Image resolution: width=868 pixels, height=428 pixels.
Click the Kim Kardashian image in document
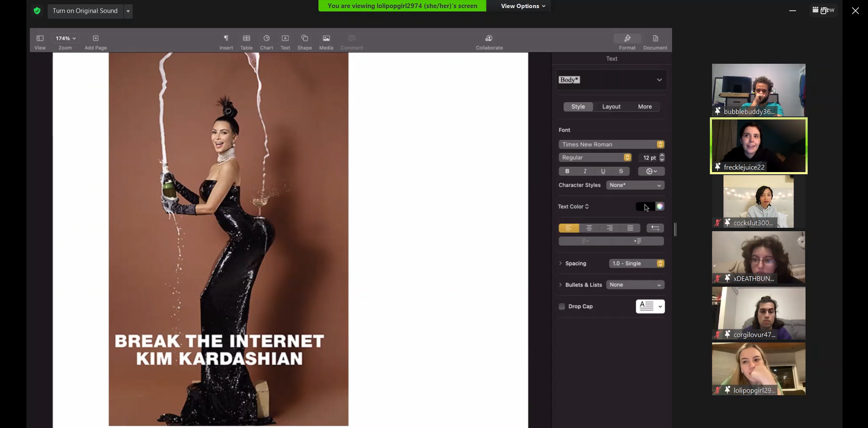(x=229, y=239)
